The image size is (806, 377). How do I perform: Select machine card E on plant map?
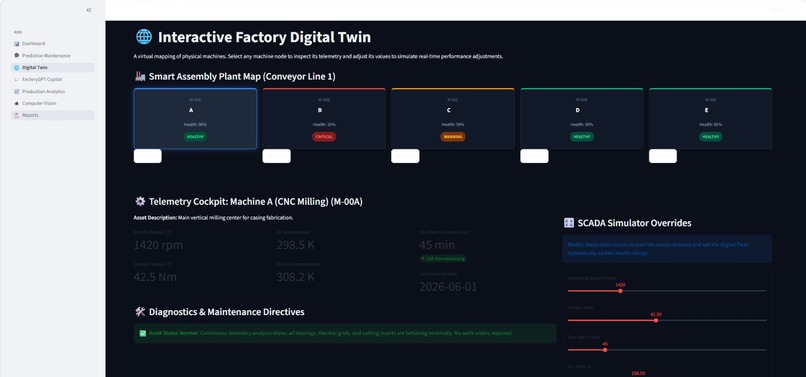710,119
